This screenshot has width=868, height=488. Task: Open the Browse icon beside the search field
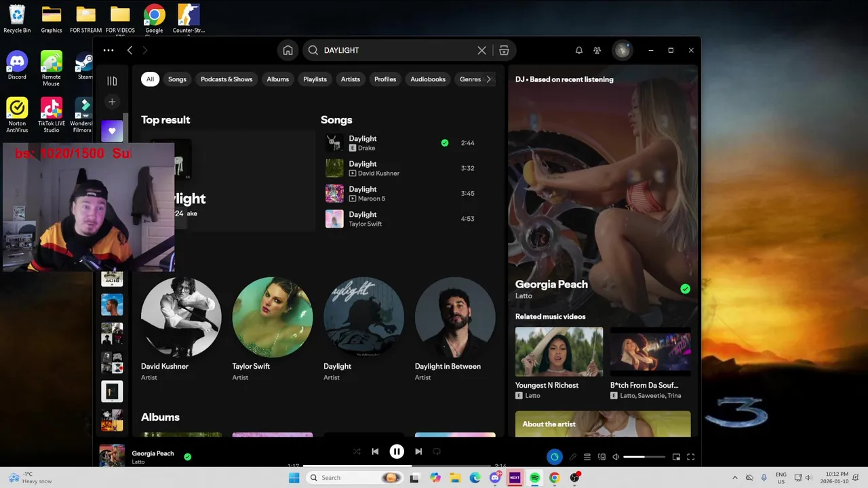click(504, 50)
